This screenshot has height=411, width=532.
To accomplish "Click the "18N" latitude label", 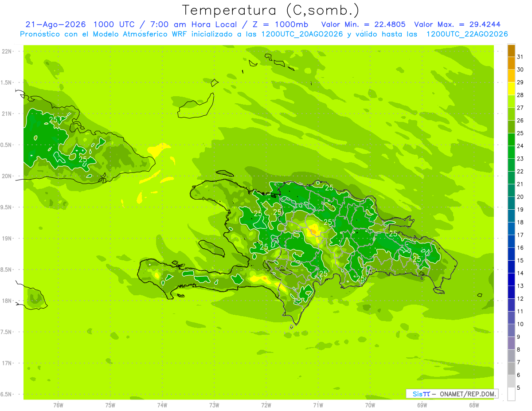I will (x=7, y=301).
